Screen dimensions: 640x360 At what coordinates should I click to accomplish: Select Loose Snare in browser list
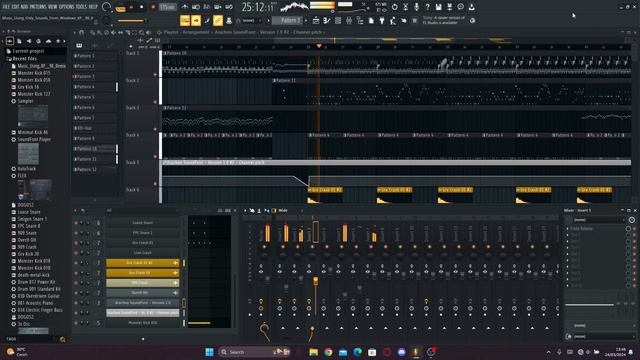pyautogui.click(x=29, y=212)
